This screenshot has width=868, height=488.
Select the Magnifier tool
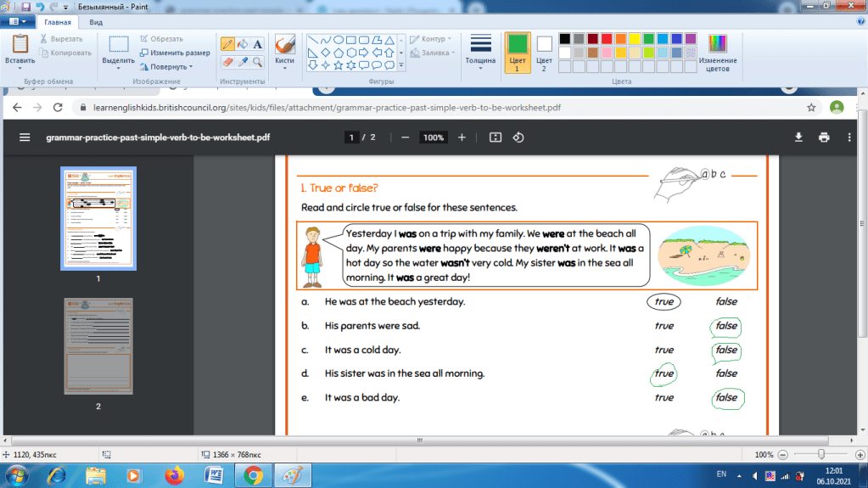click(x=258, y=62)
